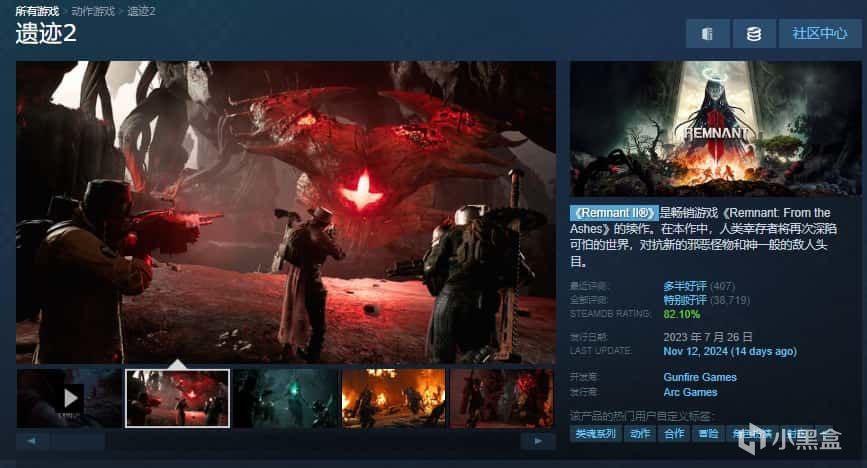Open all reviews 特别好评
This screenshot has height=468, width=867.
pyautogui.click(x=685, y=300)
